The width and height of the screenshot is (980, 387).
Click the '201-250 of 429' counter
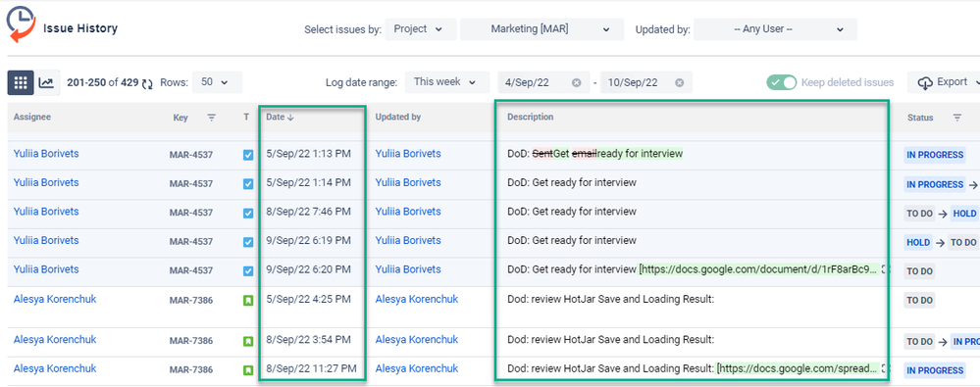click(102, 82)
